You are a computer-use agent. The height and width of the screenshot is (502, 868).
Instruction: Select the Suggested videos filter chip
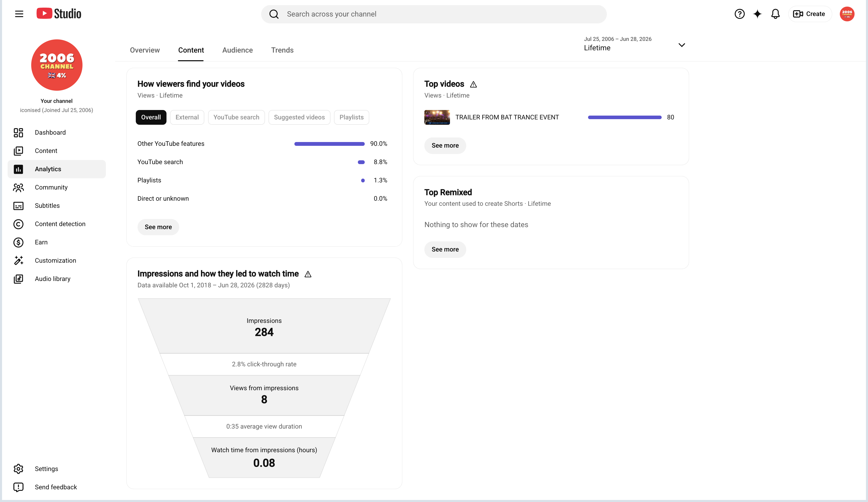[299, 117]
